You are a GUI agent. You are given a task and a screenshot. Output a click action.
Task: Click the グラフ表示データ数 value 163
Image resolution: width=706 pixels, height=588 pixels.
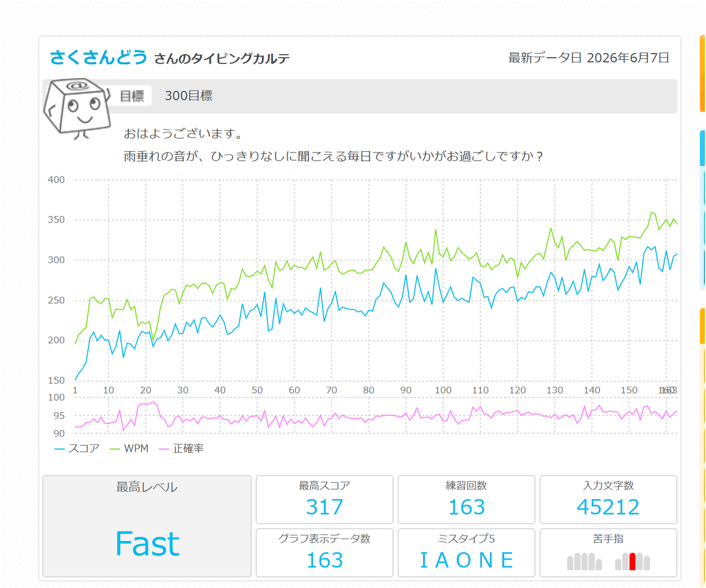tap(325, 560)
